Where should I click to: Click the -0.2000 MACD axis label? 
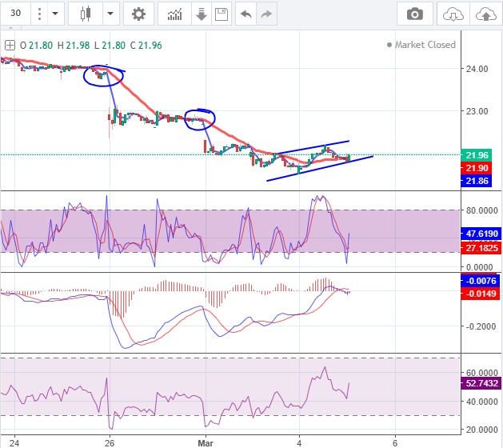click(x=481, y=326)
